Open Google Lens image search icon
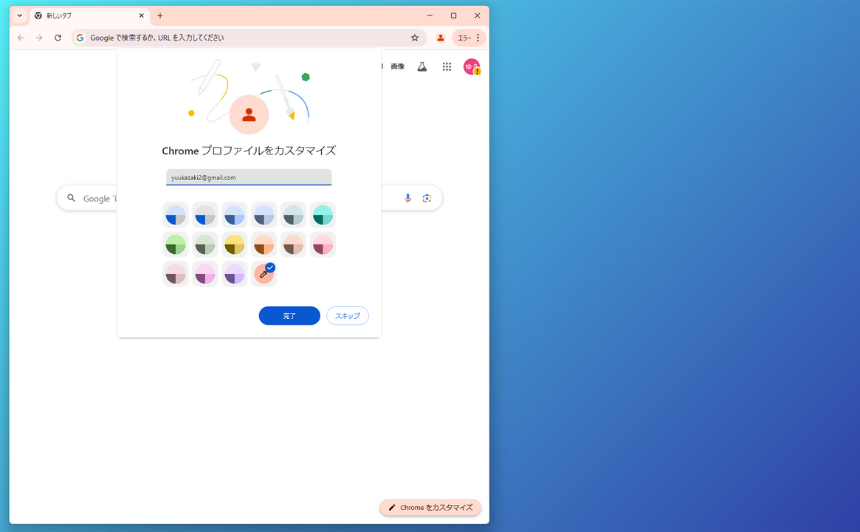The height and width of the screenshot is (532, 860). (x=427, y=198)
